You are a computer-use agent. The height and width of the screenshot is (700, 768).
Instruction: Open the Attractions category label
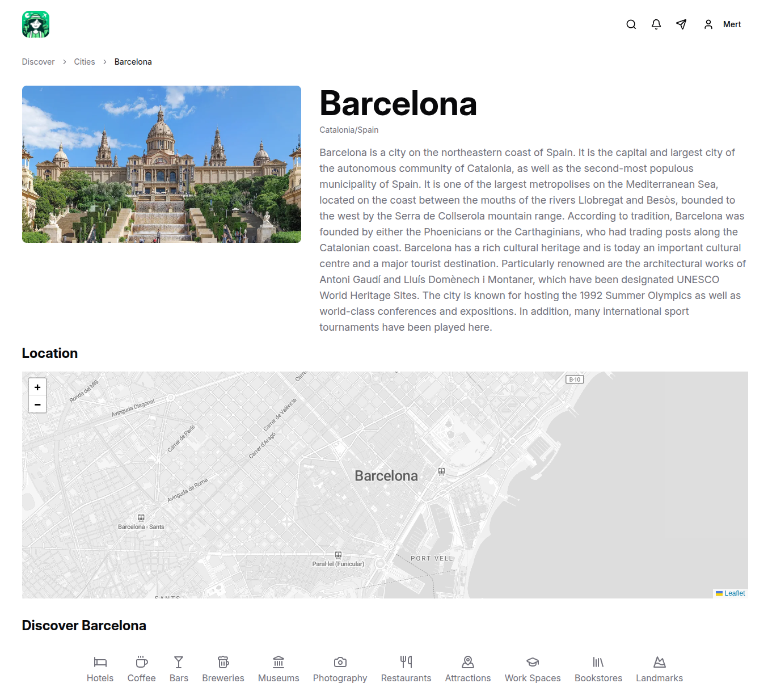(468, 678)
